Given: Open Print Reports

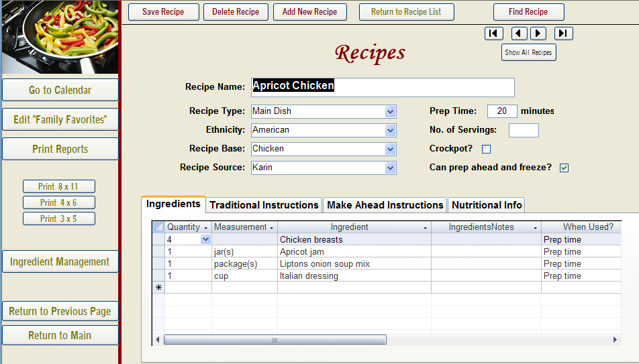Looking at the screenshot, I should (x=60, y=149).
